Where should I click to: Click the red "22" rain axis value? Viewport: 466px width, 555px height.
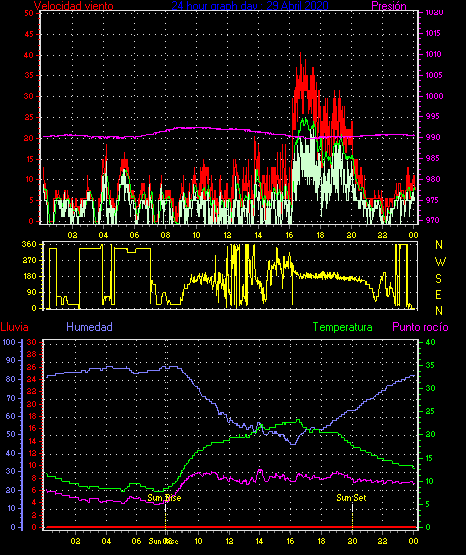pyautogui.click(x=32, y=391)
